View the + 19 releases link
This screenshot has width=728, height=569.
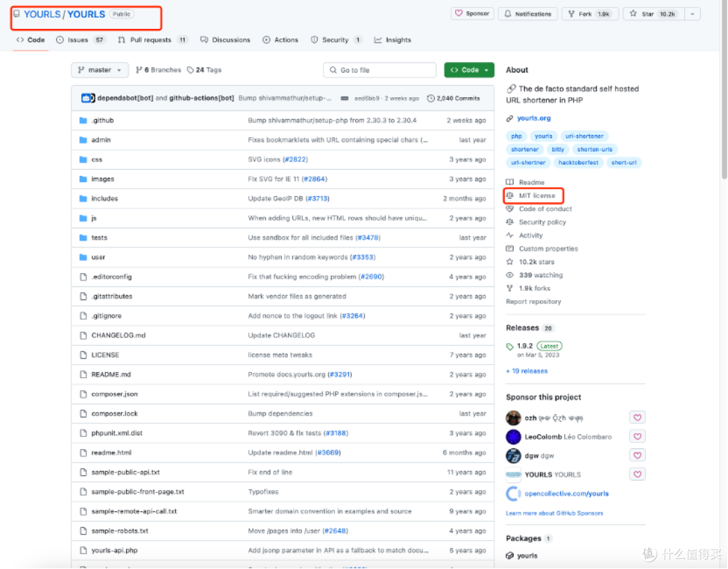(x=526, y=371)
